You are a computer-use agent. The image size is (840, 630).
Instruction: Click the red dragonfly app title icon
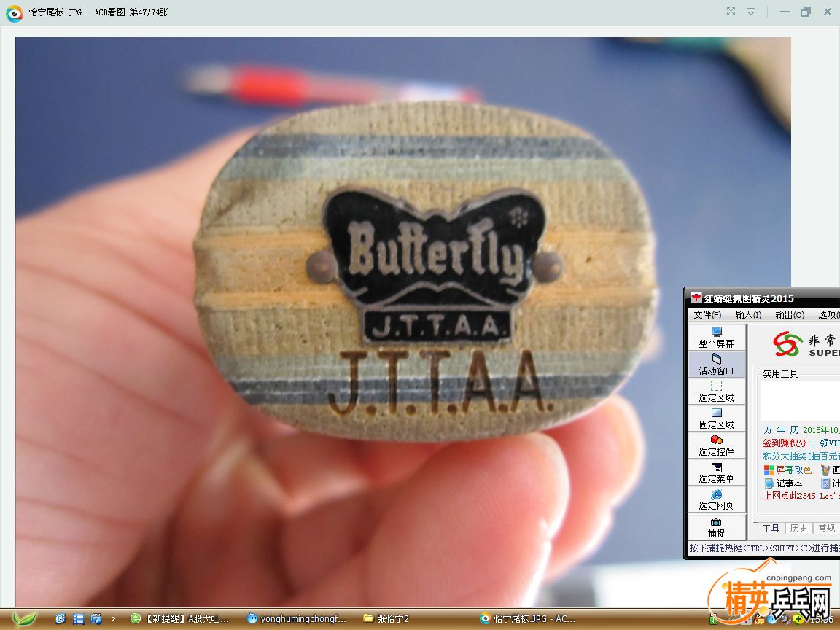[696, 297]
